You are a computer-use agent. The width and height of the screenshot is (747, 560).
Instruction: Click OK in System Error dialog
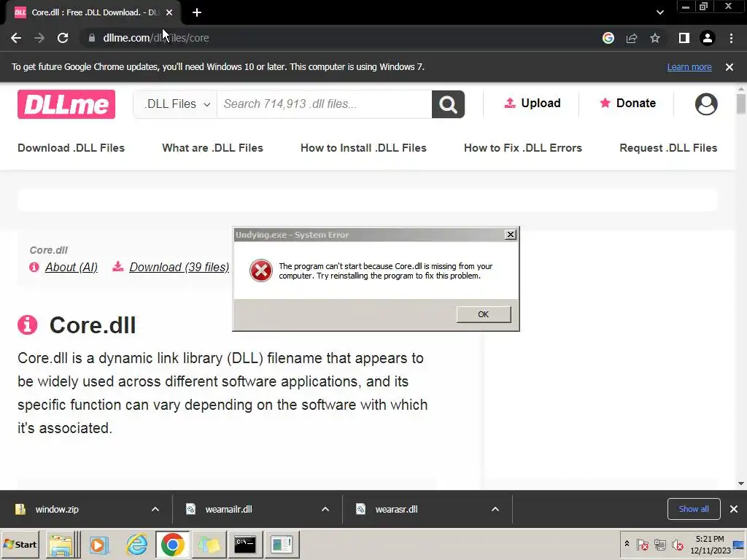click(x=484, y=314)
